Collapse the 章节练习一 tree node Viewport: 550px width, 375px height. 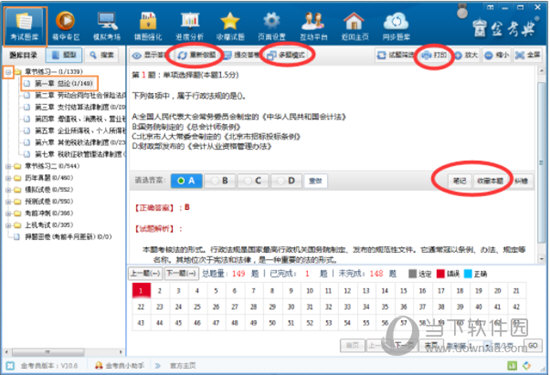point(8,72)
